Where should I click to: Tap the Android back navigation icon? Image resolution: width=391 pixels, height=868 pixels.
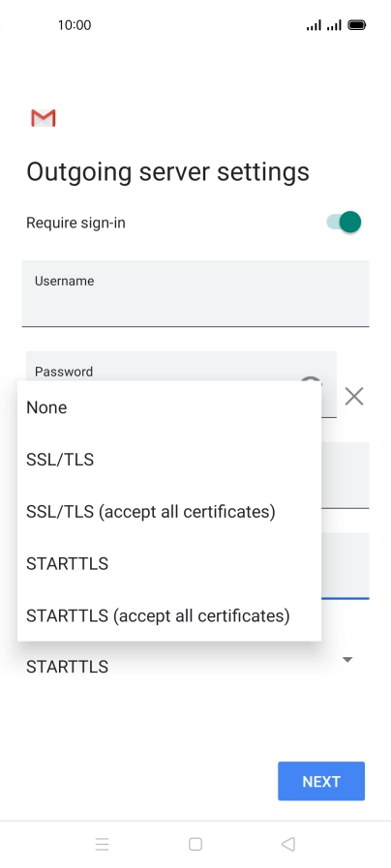(x=288, y=844)
